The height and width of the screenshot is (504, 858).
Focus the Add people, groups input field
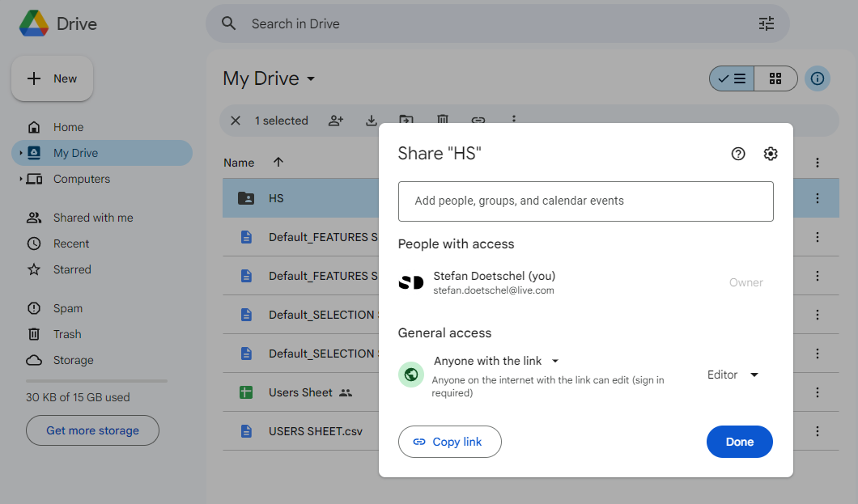[585, 201]
